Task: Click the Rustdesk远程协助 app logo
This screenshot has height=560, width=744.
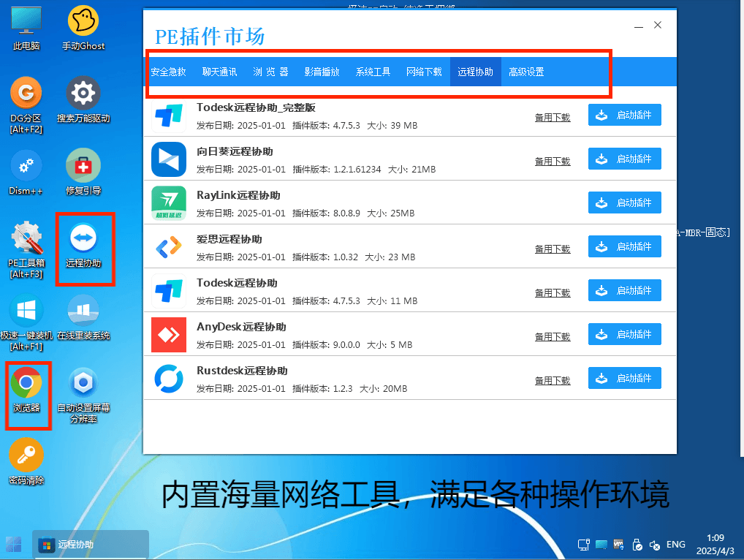Action: pyautogui.click(x=169, y=378)
